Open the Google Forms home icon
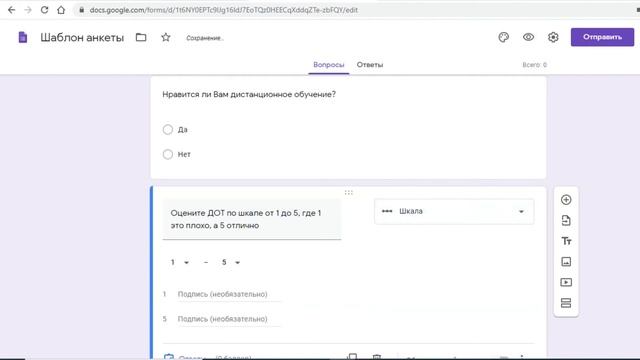640x360 pixels. pyautogui.click(x=23, y=38)
